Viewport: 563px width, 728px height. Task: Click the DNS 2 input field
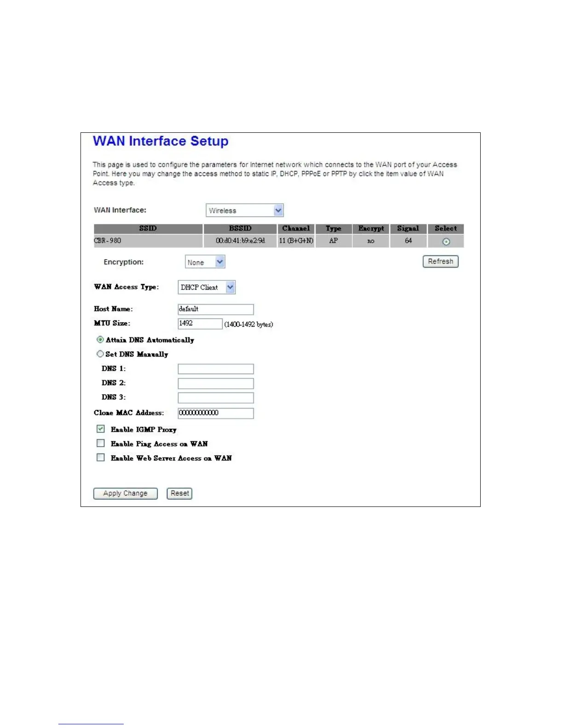216,383
